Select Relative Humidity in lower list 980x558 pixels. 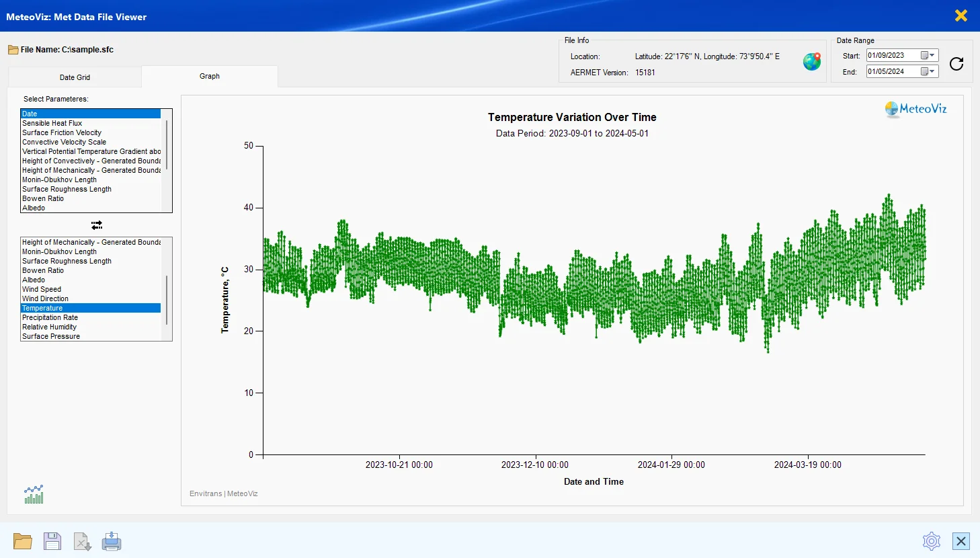pos(50,327)
